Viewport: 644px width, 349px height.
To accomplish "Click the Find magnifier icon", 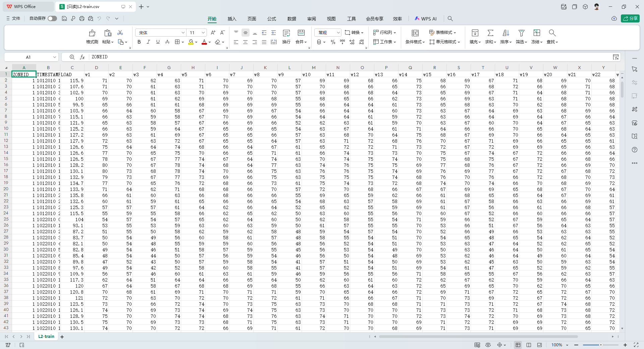I will click(552, 33).
